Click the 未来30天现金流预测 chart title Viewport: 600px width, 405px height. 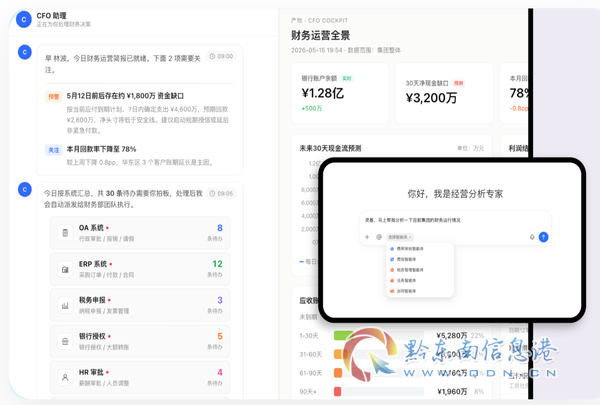point(330,148)
